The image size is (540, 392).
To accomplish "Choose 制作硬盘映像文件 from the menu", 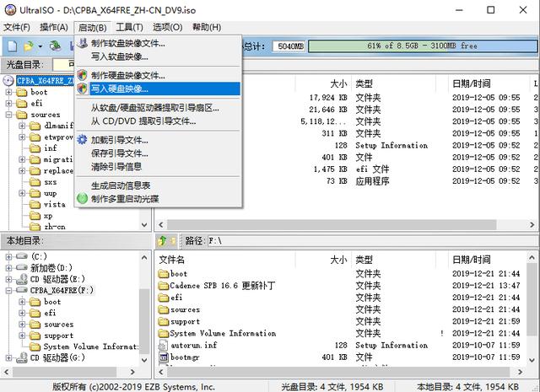I will 158,75.
